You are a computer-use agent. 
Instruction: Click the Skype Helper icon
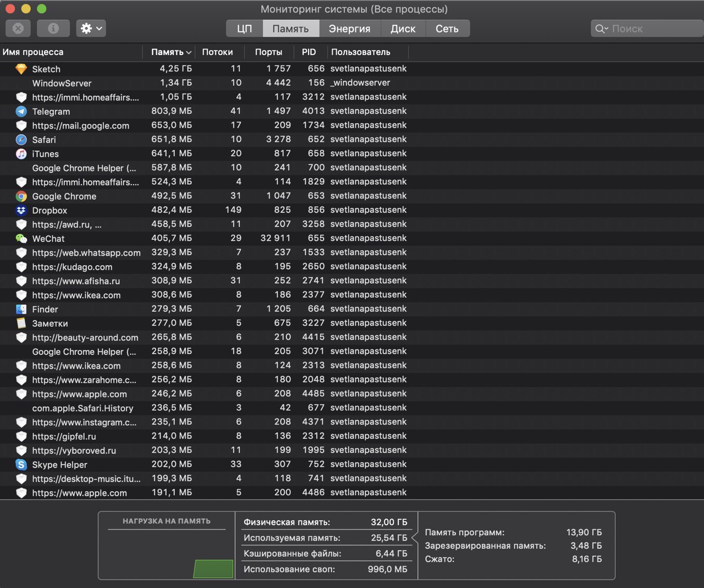pyautogui.click(x=21, y=465)
